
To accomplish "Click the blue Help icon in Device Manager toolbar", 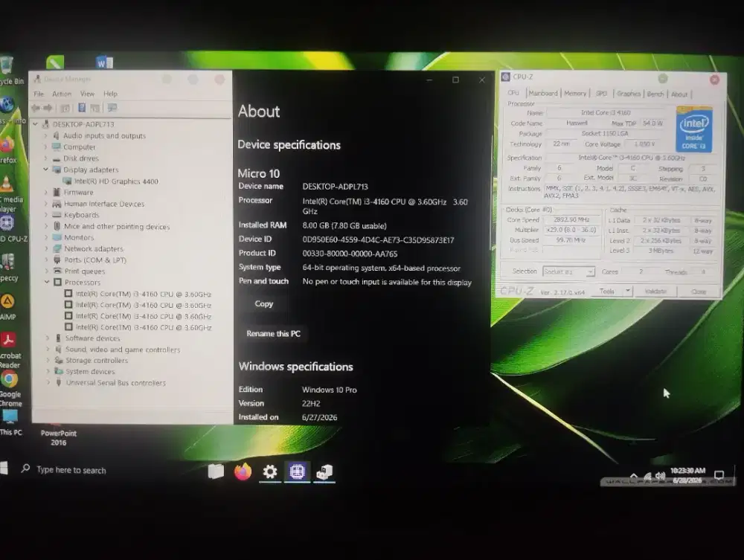I will click(82, 108).
